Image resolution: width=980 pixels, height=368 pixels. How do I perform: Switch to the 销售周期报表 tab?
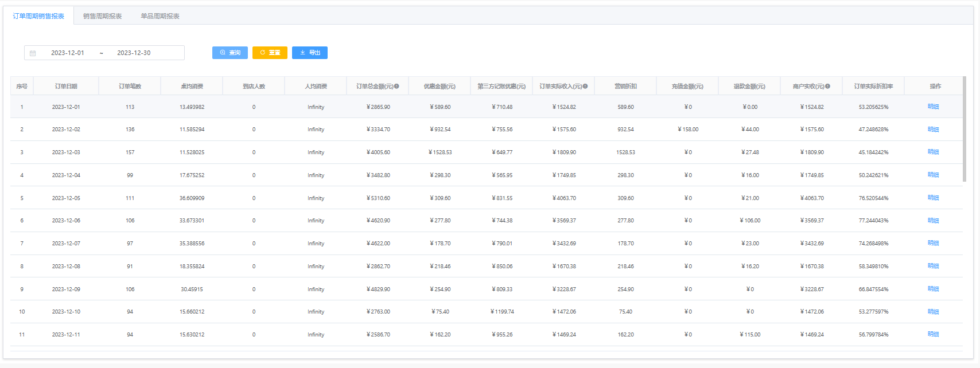102,16
